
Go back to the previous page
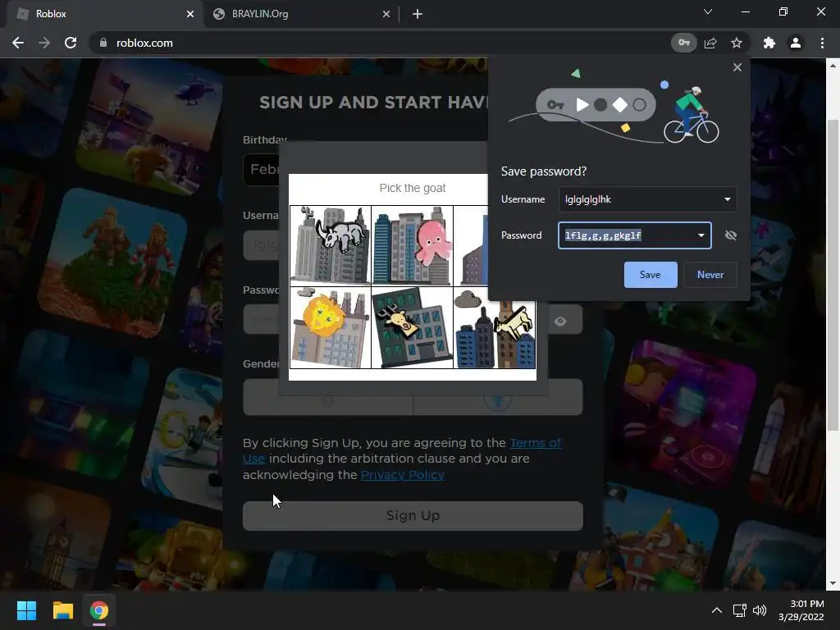pos(18,43)
